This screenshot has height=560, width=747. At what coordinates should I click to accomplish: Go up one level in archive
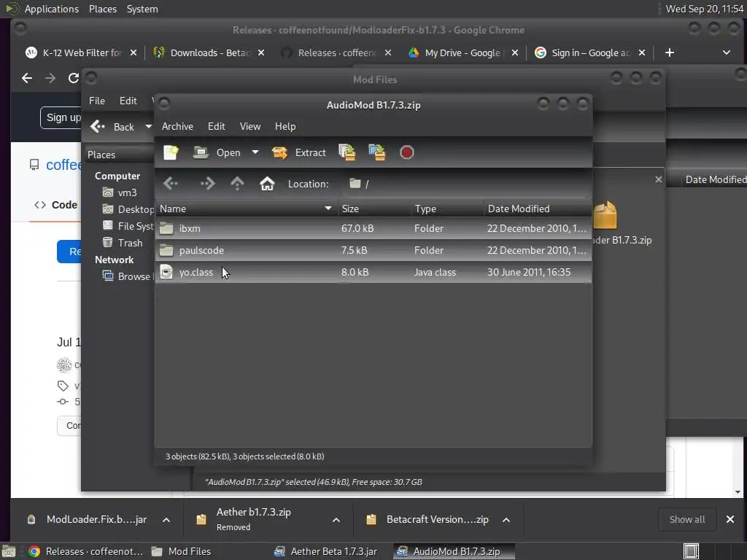pyautogui.click(x=237, y=184)
